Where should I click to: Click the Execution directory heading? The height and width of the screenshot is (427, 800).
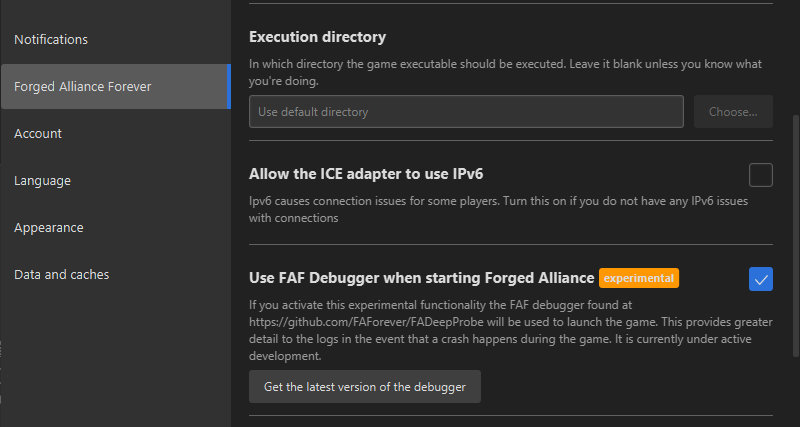(317, 37)
